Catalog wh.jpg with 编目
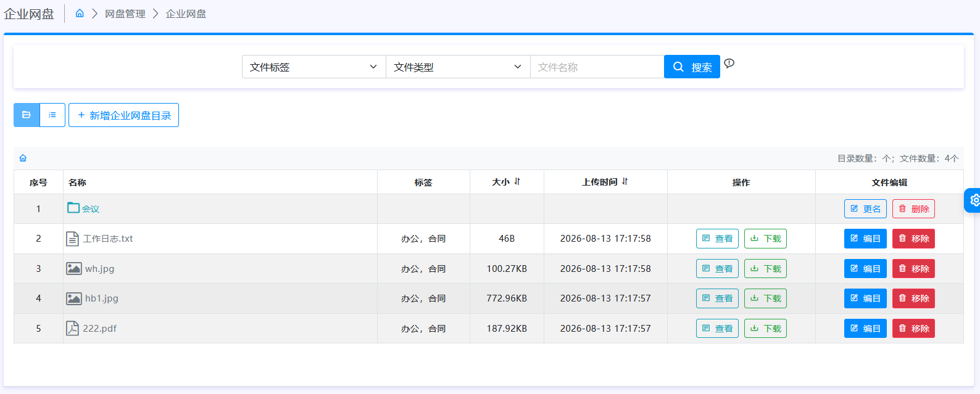Screen dimensions: 980x394 (x=865, y=269)
